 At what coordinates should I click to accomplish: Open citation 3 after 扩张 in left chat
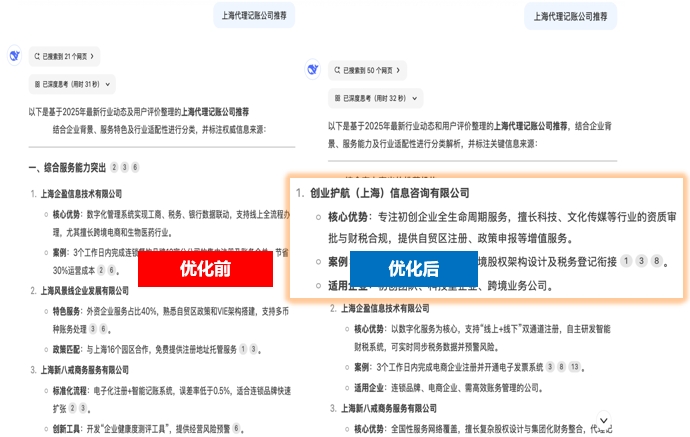click(x=83, y=408)
